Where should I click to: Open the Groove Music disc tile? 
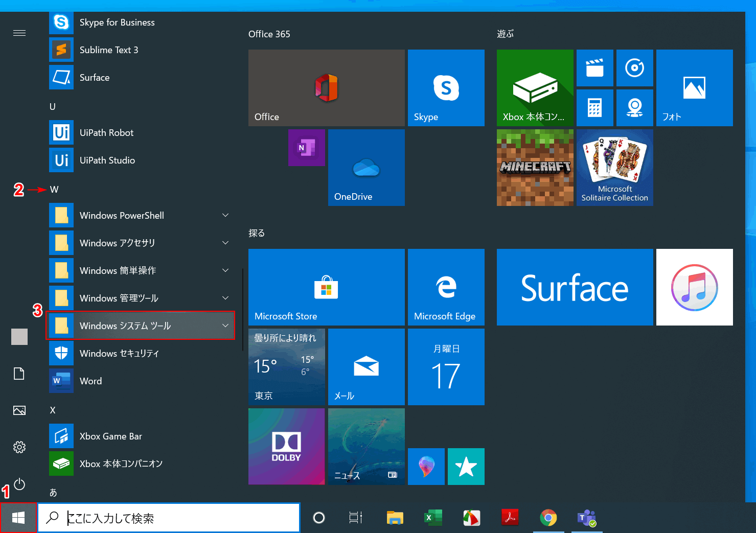click(x=634, y=68)
